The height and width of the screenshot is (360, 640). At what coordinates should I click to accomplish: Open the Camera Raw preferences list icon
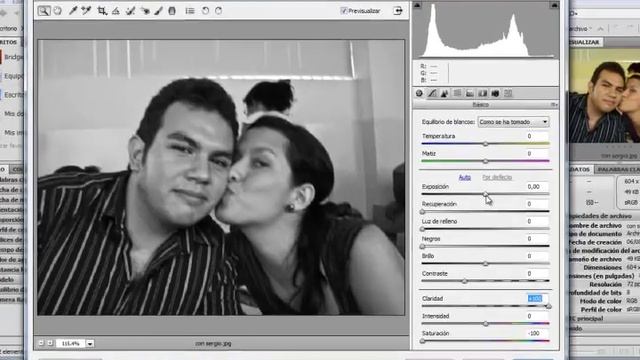point(190,11)
